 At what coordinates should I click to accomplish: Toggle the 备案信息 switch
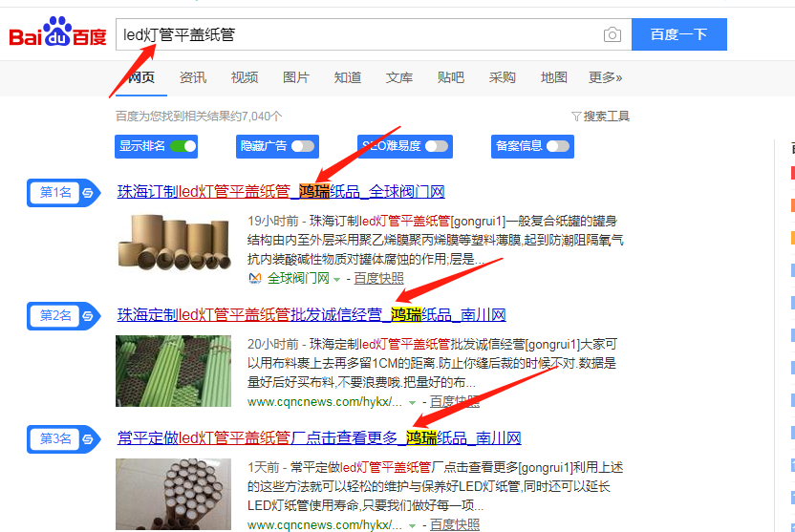coord(558,146)
